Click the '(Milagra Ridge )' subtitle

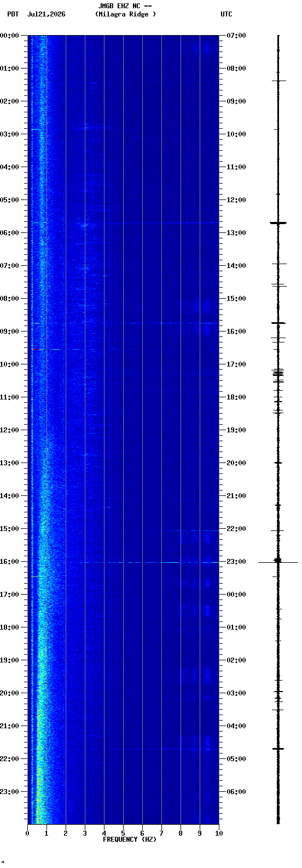point(125,14)
